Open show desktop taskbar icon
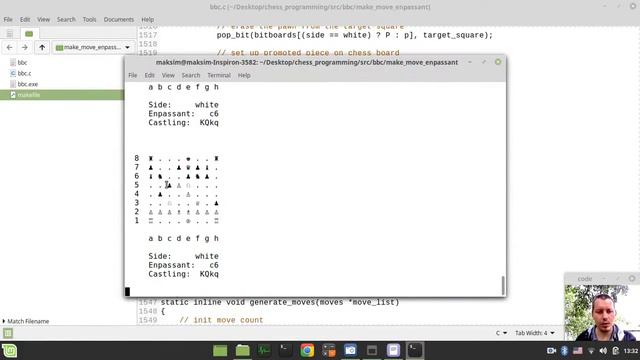The height and width of the screenshot is (360, 640). coord(220,351)
